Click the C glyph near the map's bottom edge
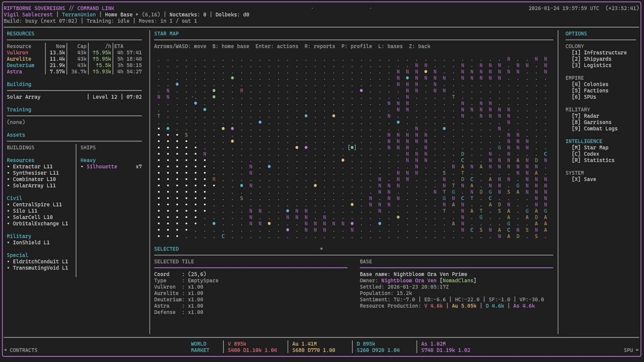644x362 pixels. [223, 236]
